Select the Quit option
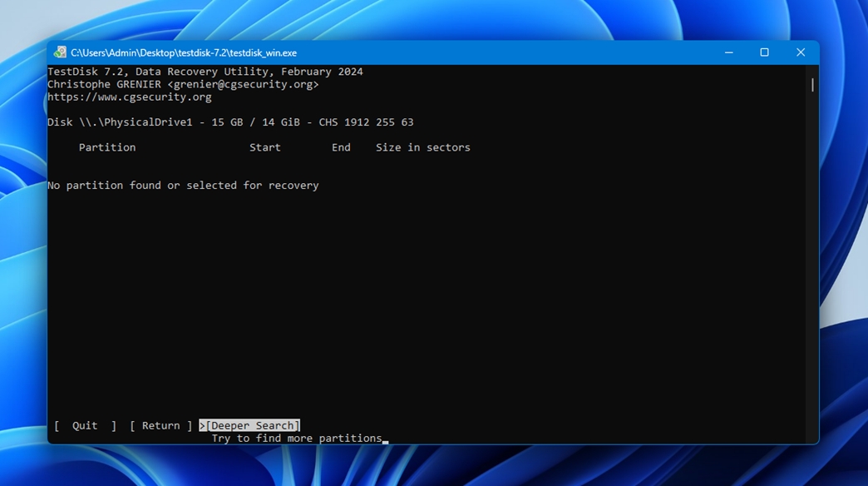Image resolution: width=868 pixels, height=486 pixels. click(85, 425)
